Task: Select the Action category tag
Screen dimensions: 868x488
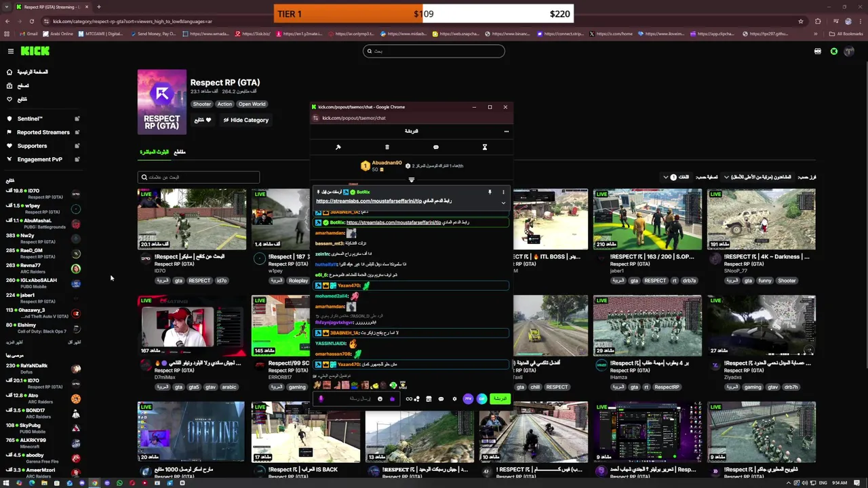Action: point(224,104)
